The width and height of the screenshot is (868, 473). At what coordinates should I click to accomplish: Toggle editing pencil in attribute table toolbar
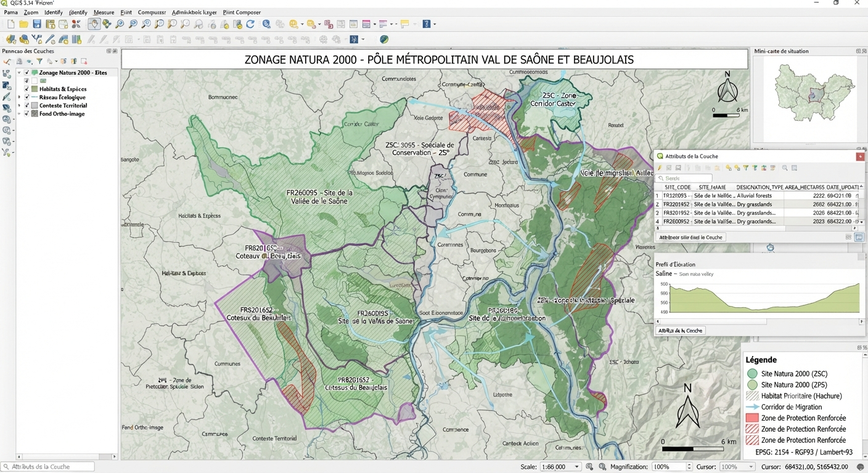point(660,168)
